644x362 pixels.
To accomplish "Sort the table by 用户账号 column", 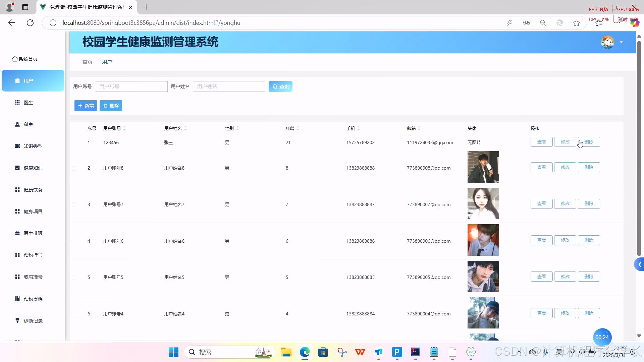I will (x=124, y=128).
